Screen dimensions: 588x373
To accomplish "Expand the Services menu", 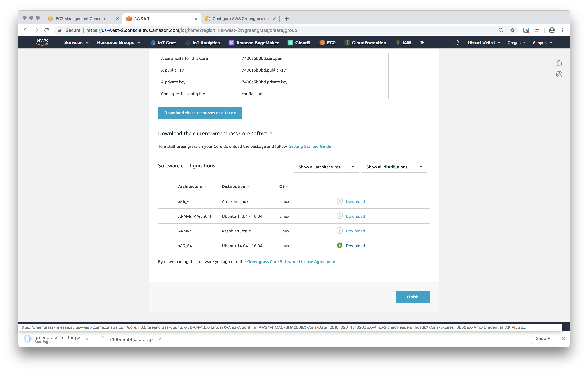I will [x=76, y=43].
